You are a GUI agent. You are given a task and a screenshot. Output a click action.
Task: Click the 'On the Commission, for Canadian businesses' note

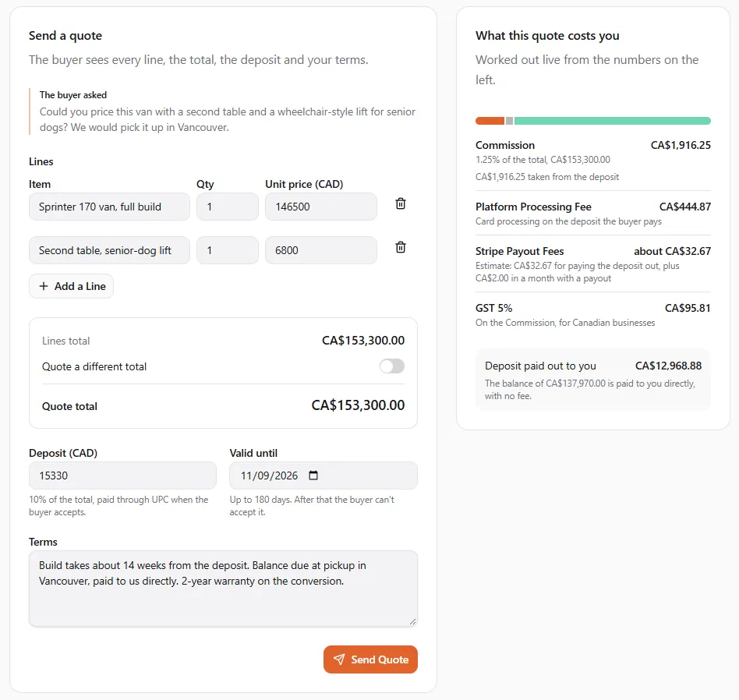tap(565, 323)
